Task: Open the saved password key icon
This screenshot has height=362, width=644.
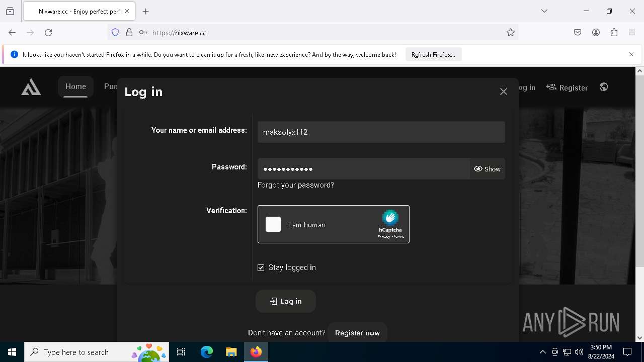Action: 143,33
